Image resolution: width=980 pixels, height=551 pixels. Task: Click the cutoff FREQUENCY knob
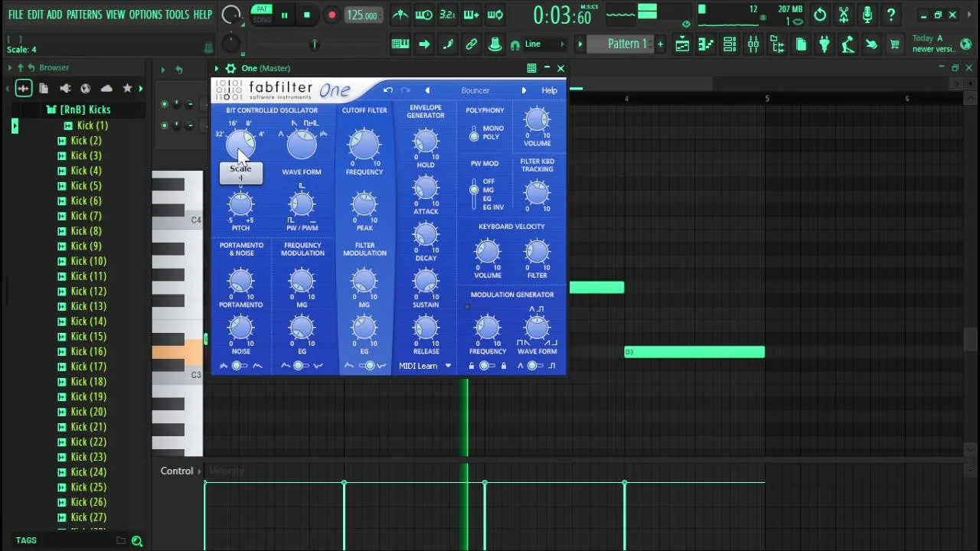(x=364, y=144)
